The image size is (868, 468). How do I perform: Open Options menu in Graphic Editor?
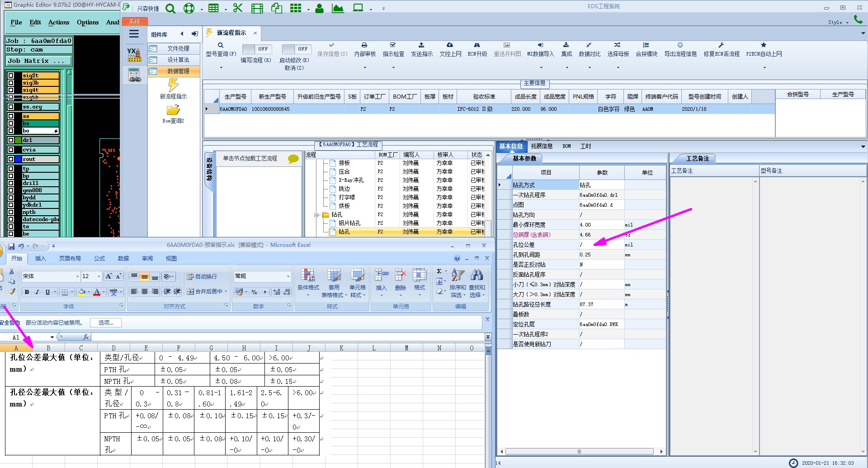(88, 22)
